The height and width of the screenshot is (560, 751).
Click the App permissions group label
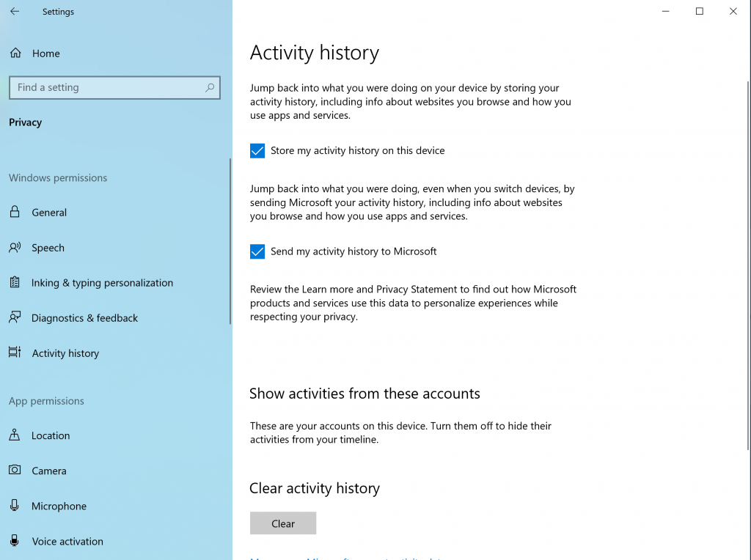pyautogui.click(x=46, y=401)
